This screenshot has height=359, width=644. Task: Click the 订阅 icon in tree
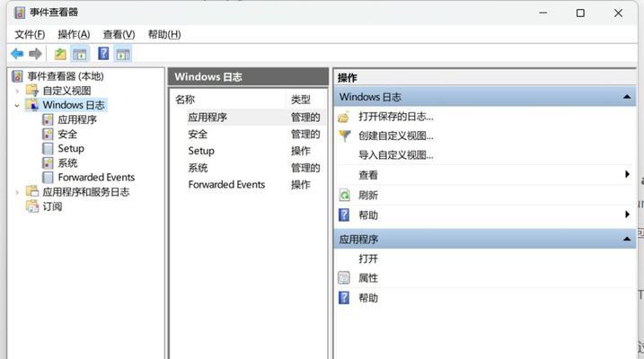click(x=32, y=206)
